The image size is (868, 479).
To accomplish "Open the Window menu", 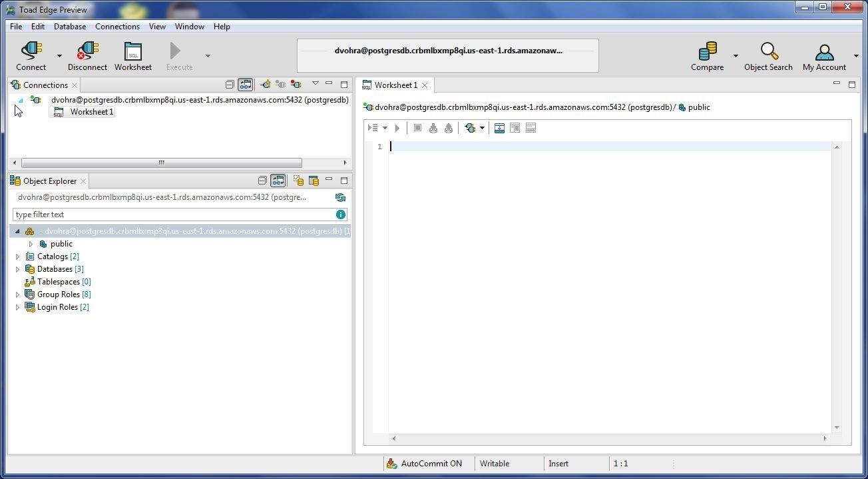I will click(x=190, y=27).
